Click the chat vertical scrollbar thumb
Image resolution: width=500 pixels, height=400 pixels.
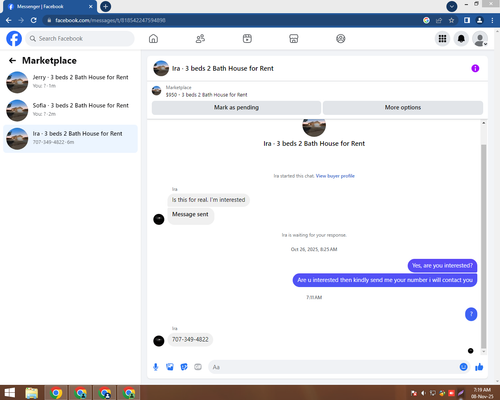pos(484,246)
